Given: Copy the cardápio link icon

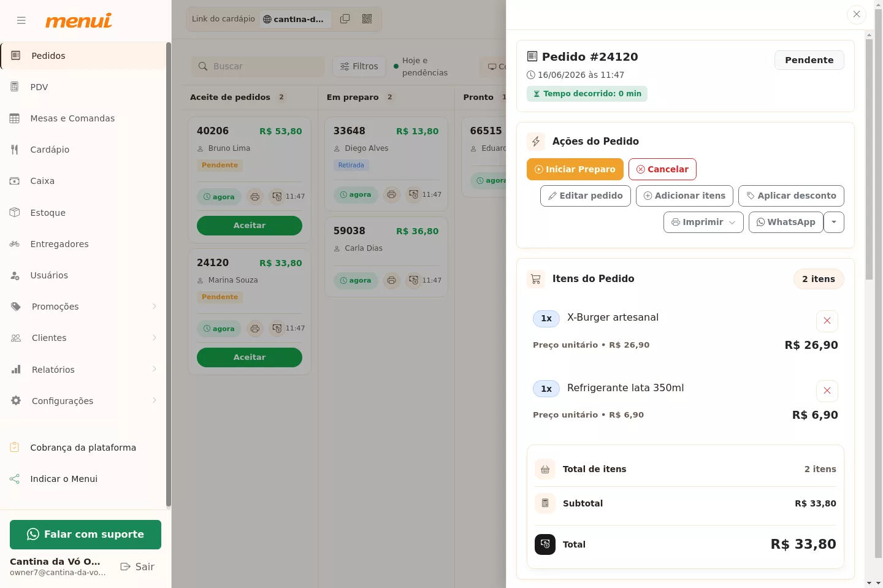Looking at the screenshot, I should (345, 19).
